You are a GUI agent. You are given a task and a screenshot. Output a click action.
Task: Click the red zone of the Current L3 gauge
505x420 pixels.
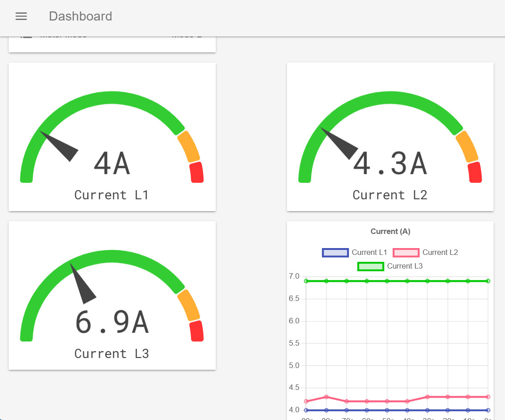(197, 331)
